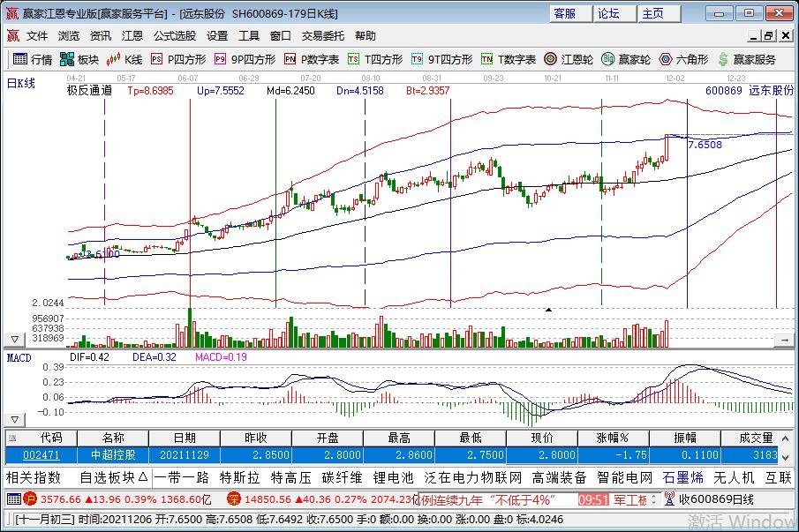Select the 智能电网 sector tab
Image resolution: width=799 pixels, height=532 pixels.
click(x=625, y=477)
